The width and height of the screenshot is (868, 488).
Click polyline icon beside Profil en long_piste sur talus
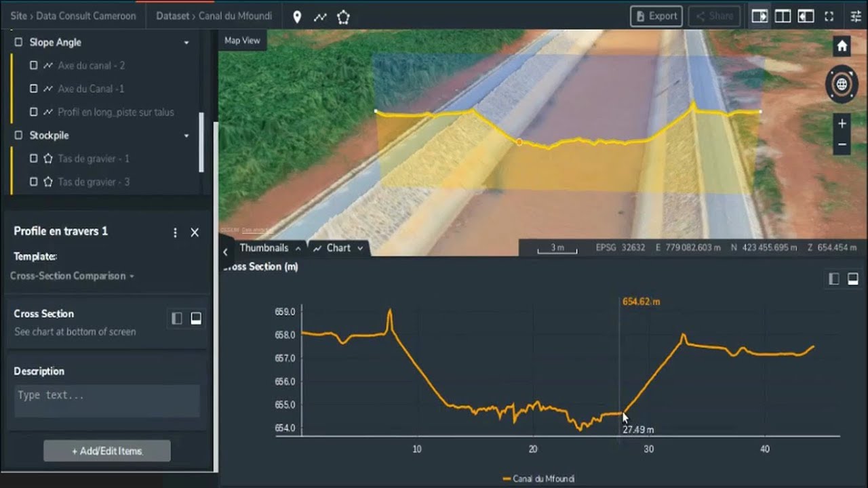48,112
